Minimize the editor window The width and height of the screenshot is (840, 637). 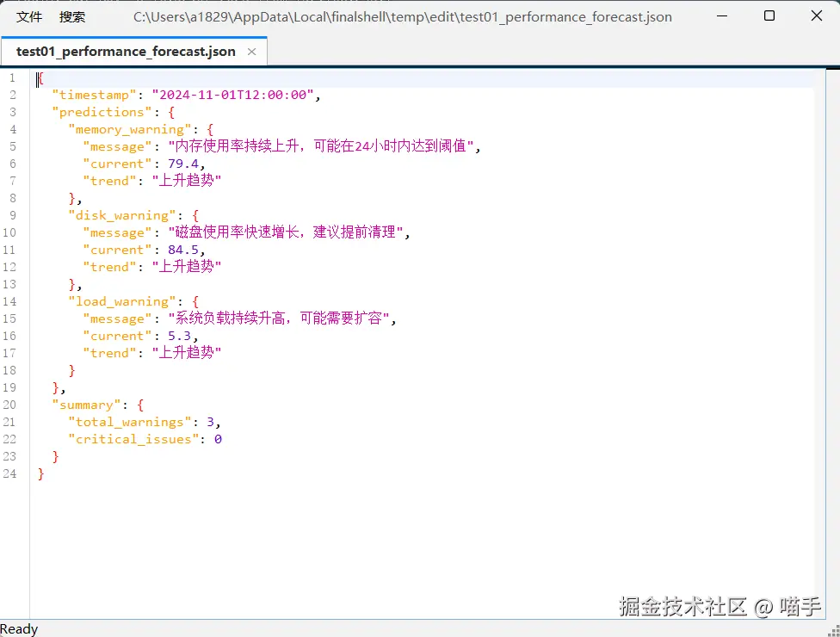click(x=722, y=16)
